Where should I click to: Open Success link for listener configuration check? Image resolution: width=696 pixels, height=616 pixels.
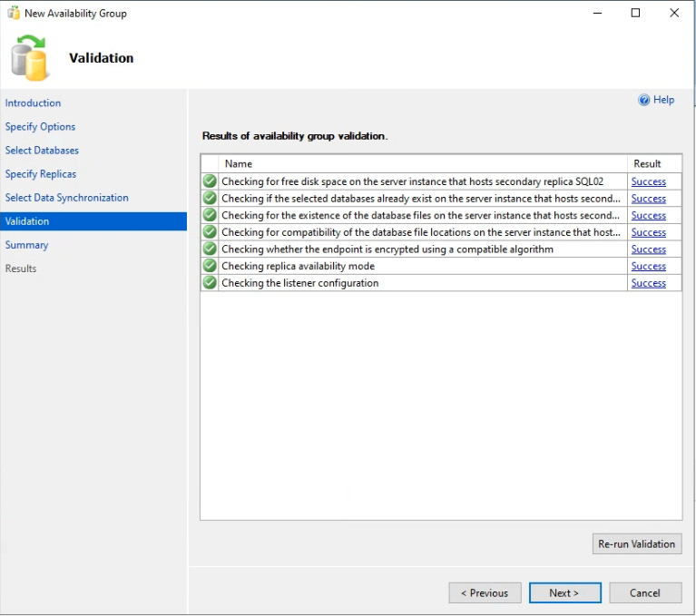click(x=649, y=283)
